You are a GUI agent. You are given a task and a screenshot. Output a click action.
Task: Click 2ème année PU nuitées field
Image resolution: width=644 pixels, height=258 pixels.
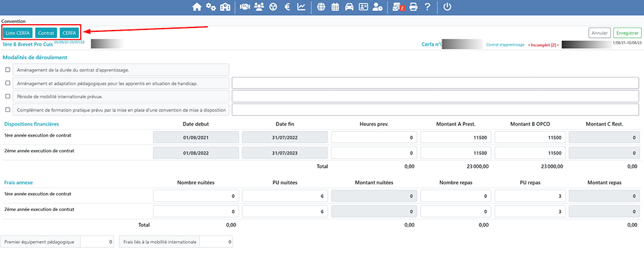pos(285,212)
